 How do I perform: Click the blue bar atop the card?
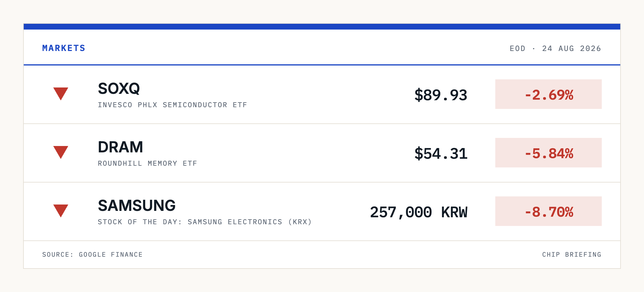[322, 27]
